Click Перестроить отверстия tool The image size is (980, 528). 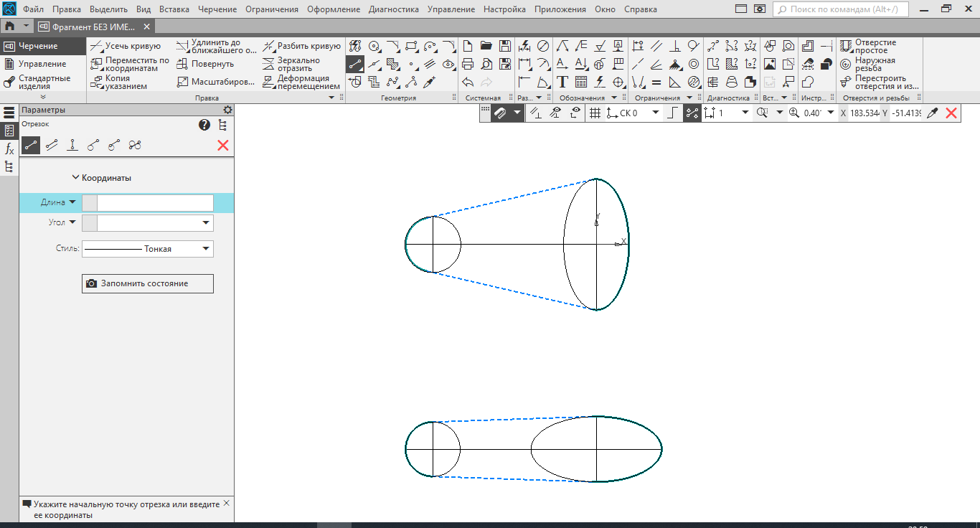pyautogui.click(x=880, y=82)
